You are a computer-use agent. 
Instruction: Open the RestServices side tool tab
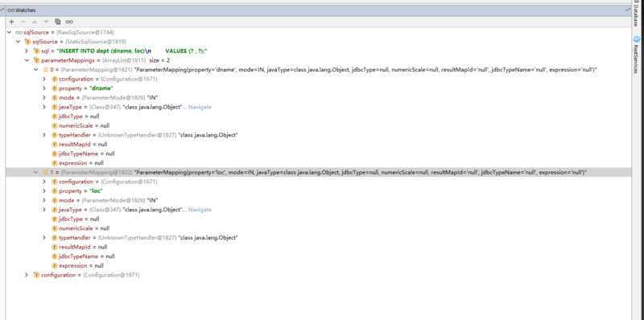coord(635,55)
